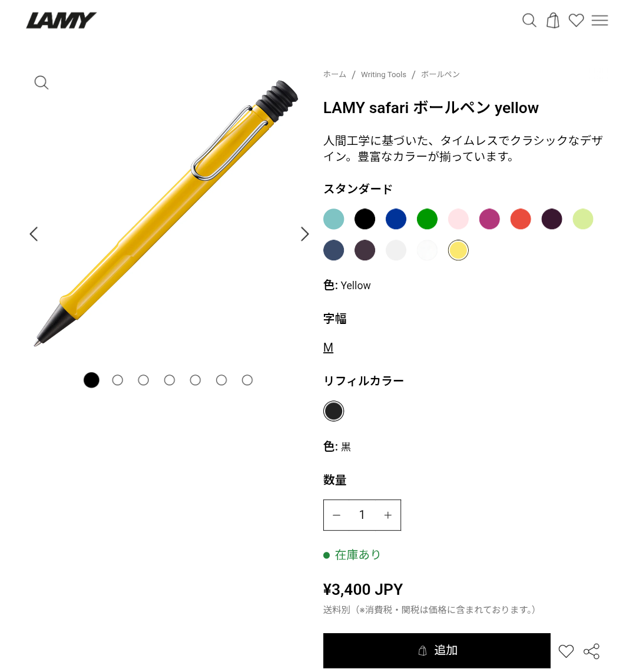Open the search icon in header
Image resolution: width=636 pixels, height=672 pixels.
click(x=529, y=20)
